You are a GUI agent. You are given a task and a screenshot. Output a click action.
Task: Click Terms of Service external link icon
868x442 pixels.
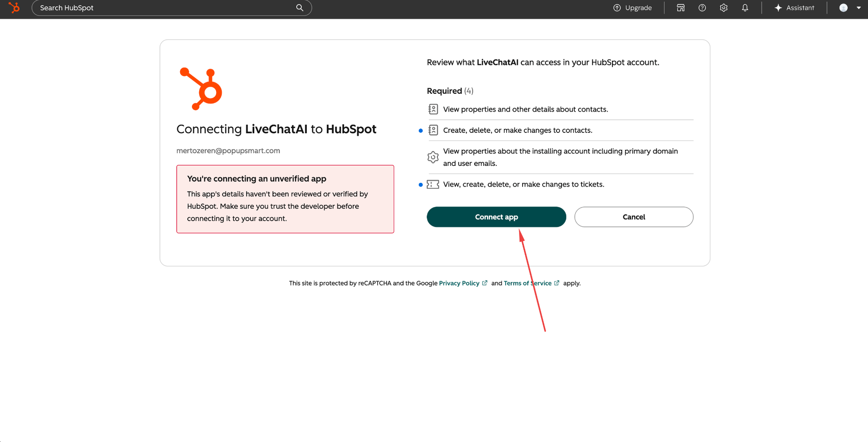(x=557, y=283)
